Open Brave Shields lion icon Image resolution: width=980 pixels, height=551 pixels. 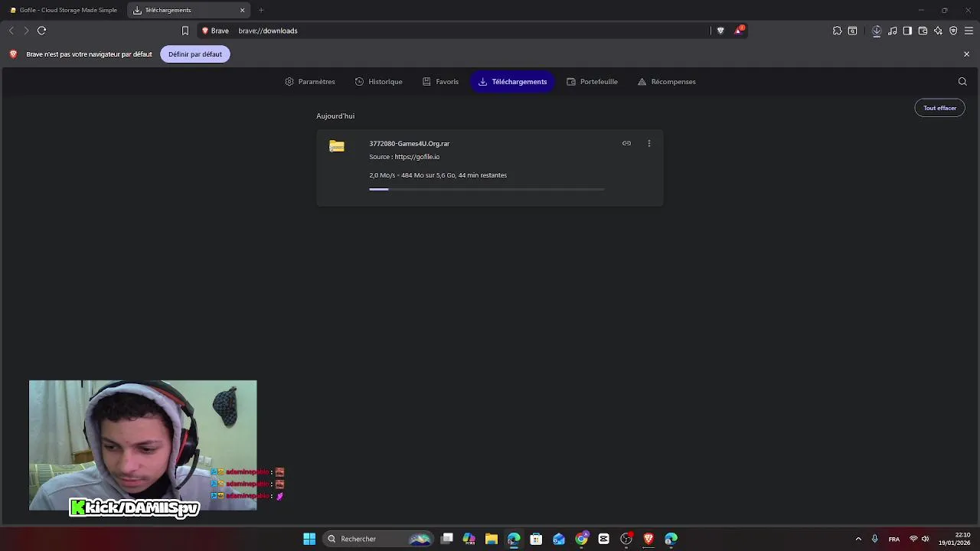[720, 31]
